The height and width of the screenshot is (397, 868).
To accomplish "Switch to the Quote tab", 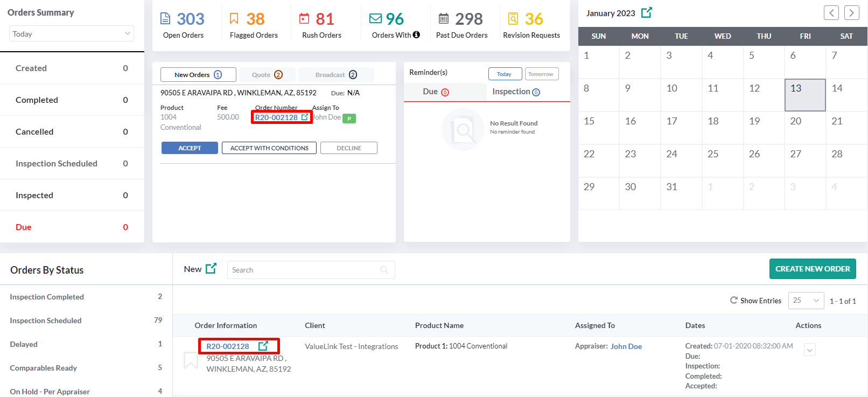I will (x=267, y=75).
